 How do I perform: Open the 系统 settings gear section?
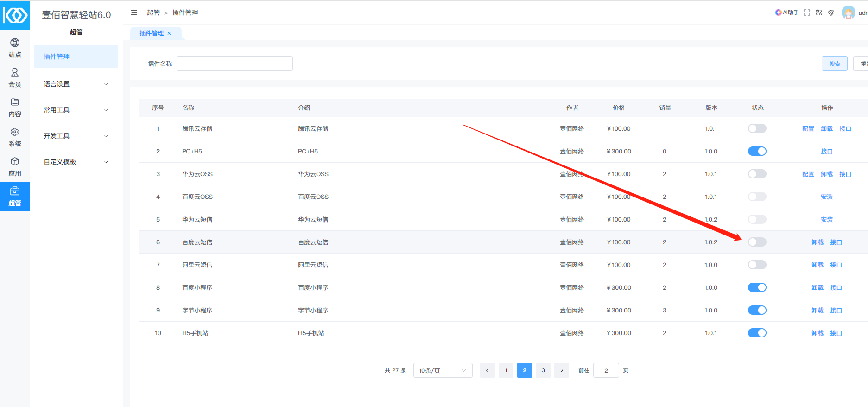pyautogui.click(x=15, y=137)
